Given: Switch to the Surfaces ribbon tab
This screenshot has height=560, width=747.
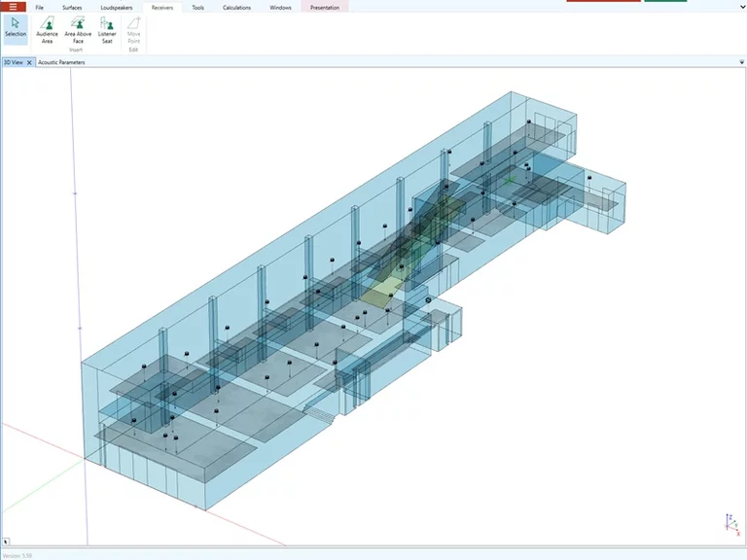Looking at the screenshot, I should (x=72, y=8).
